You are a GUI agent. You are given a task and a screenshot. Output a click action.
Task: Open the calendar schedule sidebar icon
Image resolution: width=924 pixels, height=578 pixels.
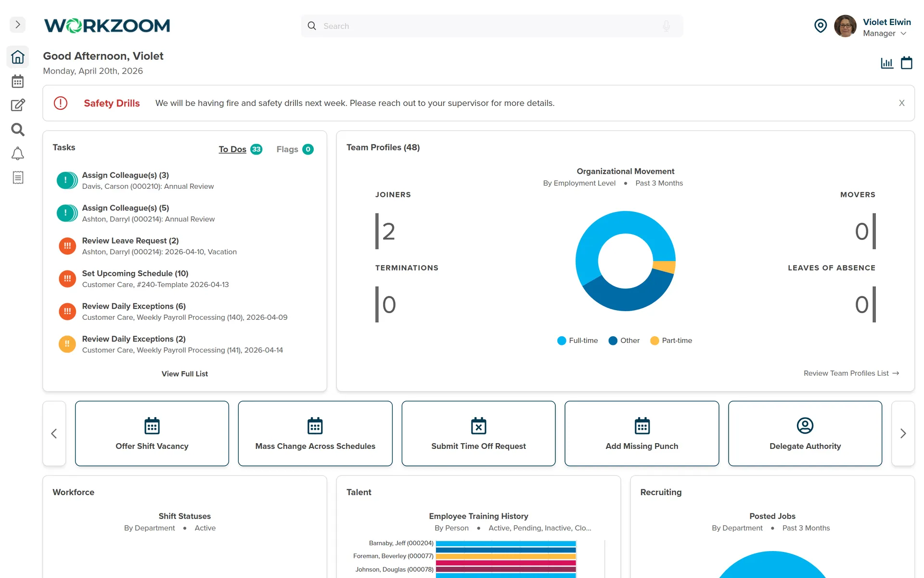pyautogui.click(x=18, y=81)
